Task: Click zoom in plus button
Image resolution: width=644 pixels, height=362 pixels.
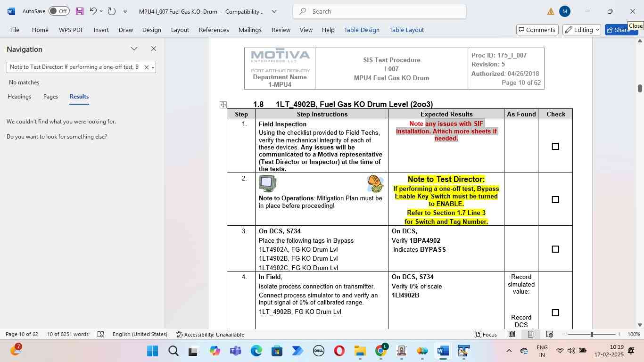Action: pyautogui.click(x=619, y=334)
